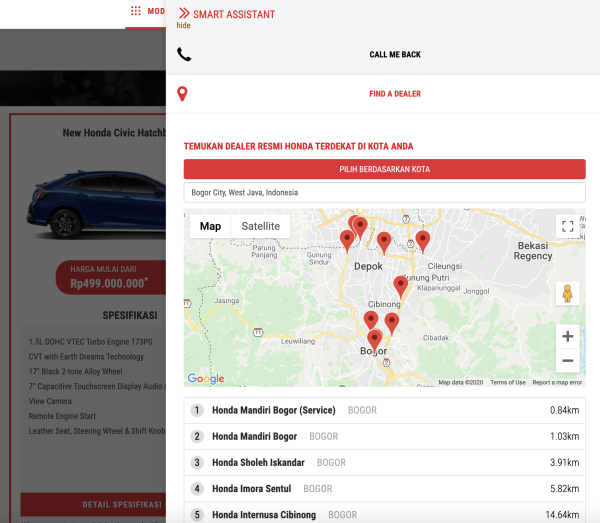Click the Harga Mulai Dari price badge
This screenshot has width=600, height=523.
coord(111,277)
